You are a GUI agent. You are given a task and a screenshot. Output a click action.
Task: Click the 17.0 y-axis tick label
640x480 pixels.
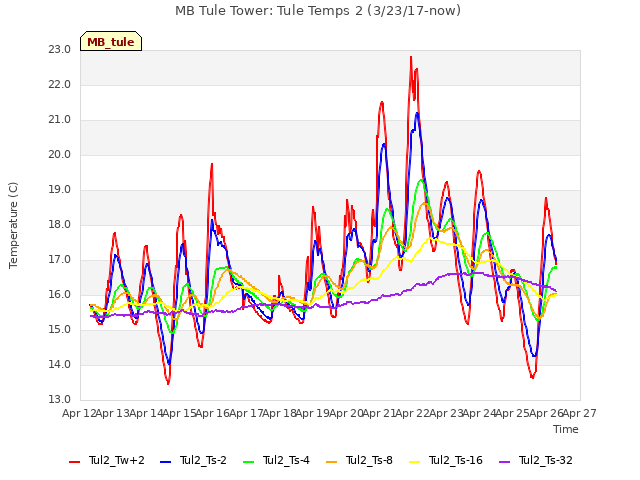pyautogui.click(x=60, y=260)
